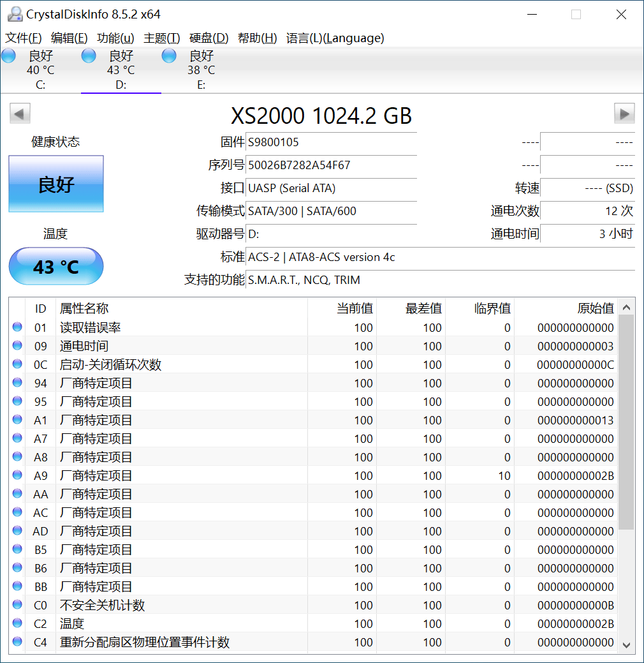
Task: Click the drive letter field D:
Action: [332, 234]
